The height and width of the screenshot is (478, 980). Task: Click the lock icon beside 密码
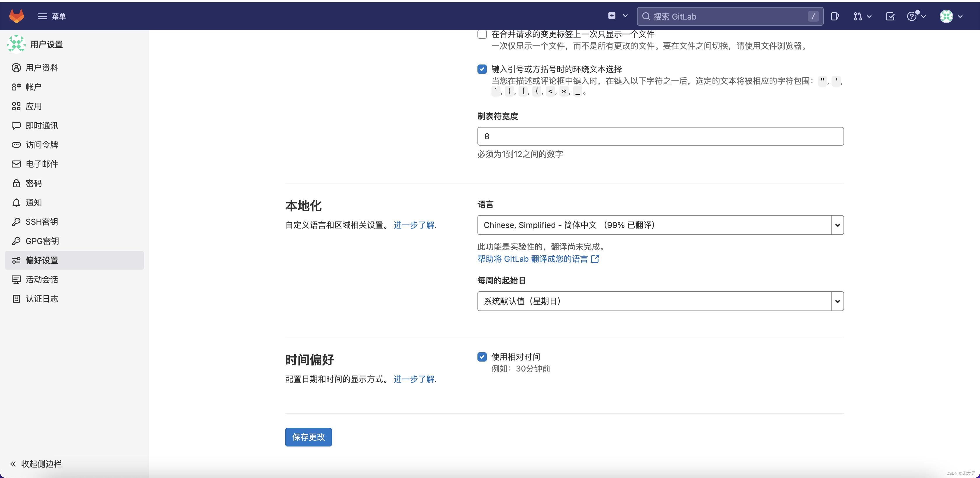tap(16, 184)
